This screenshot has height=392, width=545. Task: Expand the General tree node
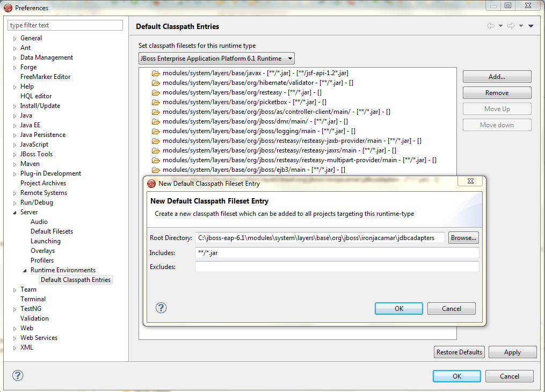pyautogui.click(x=14, y=39)
